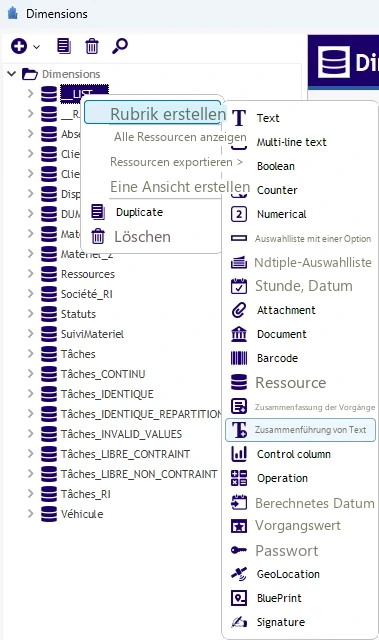Image resolution: width=379 pixels, height=640 pixels.
Task: Click the Passwort key icon
Action: (x=239, y=550)
